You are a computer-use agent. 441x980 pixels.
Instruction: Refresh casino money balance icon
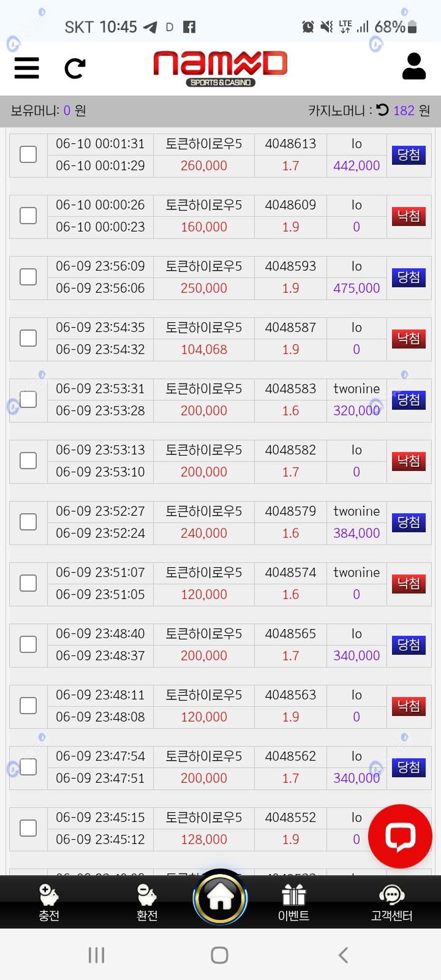pyautogui.click(x=383, y=110)
